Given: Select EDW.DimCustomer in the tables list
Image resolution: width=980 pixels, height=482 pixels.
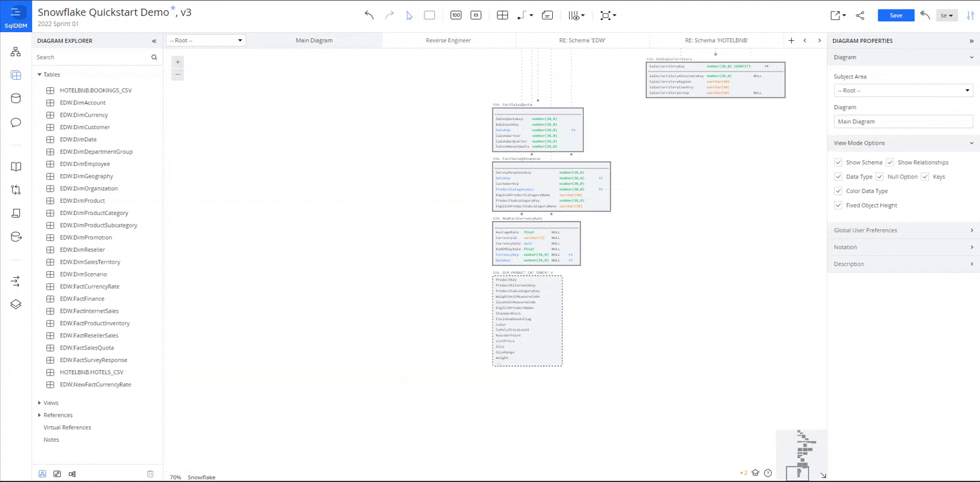Looking at the screenshot, I should 84,127.
